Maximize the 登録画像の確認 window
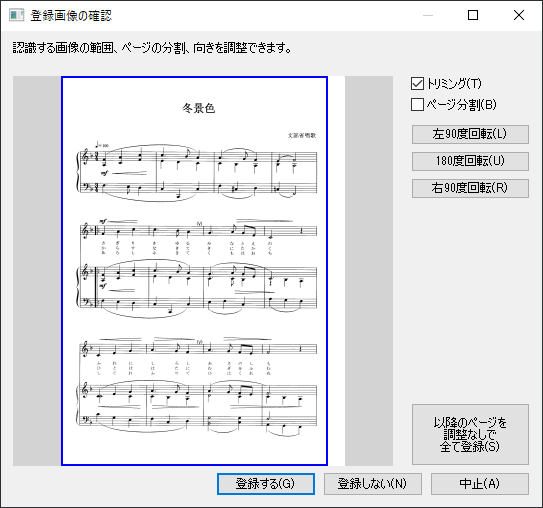This screenshot has width=543, height=508. [473, 15]
